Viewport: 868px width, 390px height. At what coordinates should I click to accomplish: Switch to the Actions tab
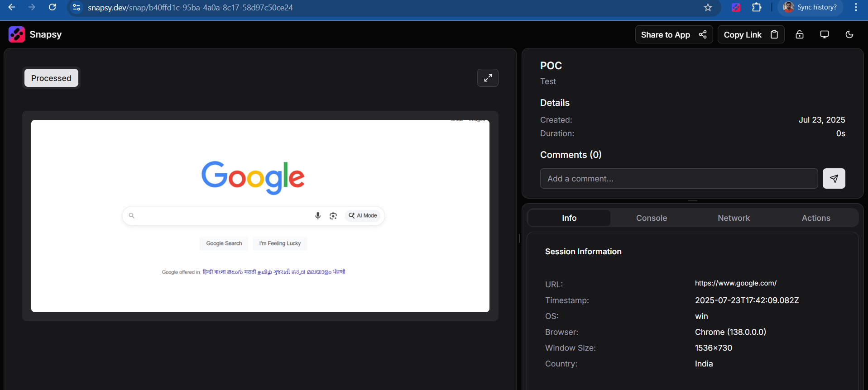816,218
